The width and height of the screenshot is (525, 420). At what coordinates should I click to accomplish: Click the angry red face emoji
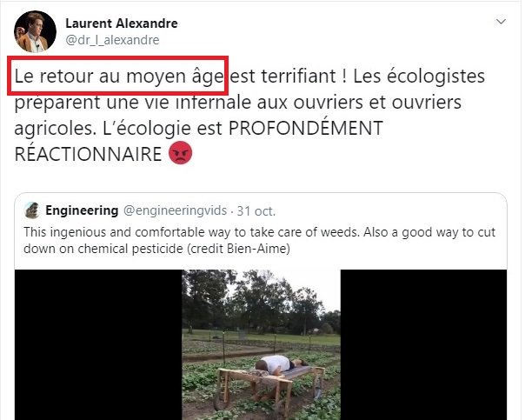coord(181,153)
